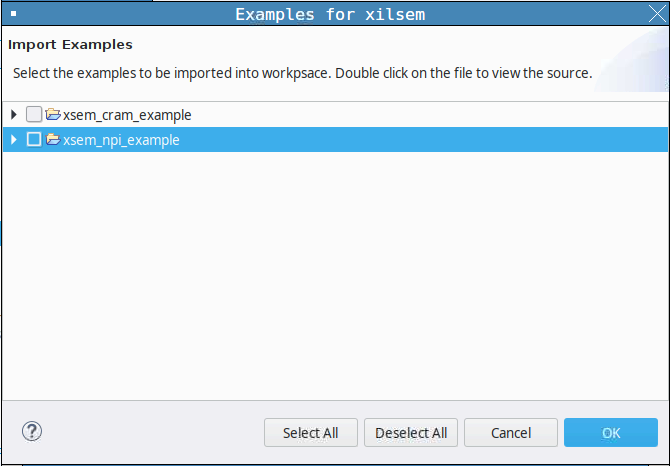
Task: Click the xsem_cram_example folder icon
Action: 53,115
